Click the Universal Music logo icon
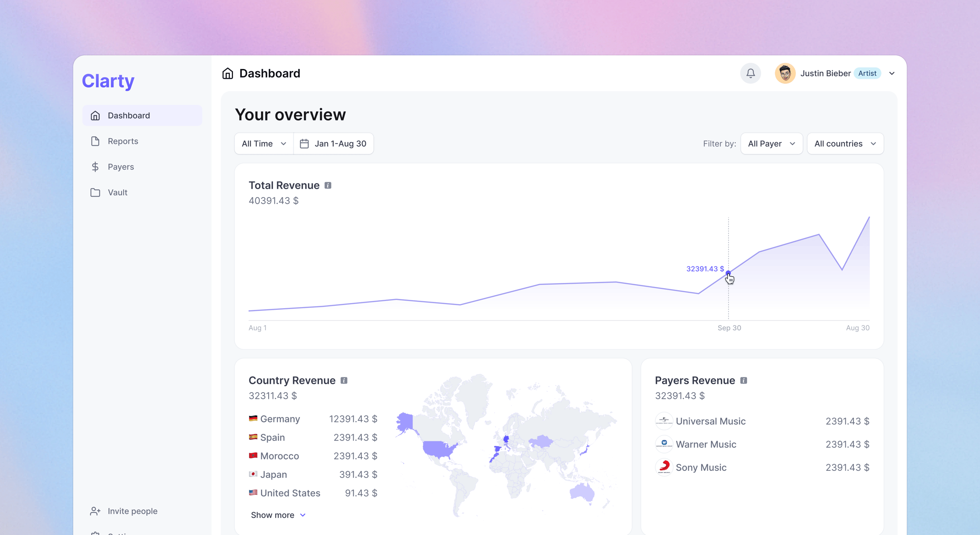The image size is (980, 535). [664, 421]
